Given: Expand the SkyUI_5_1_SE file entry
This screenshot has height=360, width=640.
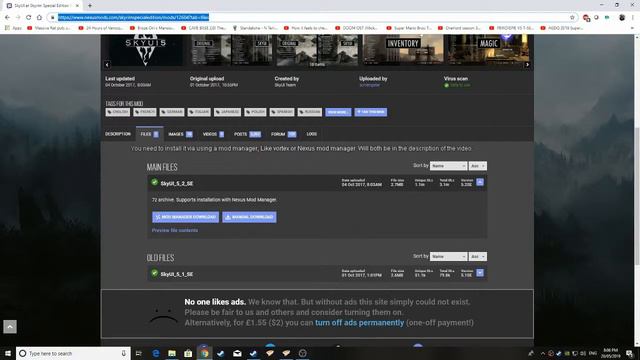Looking at the screenshot, I should point(480,273).
